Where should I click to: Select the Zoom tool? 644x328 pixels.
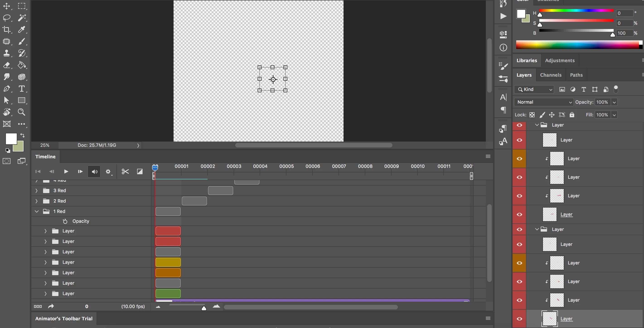(22, 112)
